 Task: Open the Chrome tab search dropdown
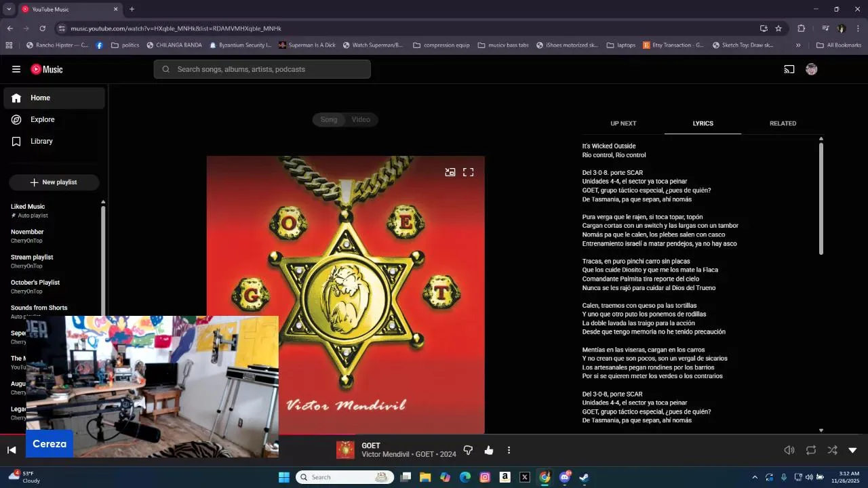point(9,9)
